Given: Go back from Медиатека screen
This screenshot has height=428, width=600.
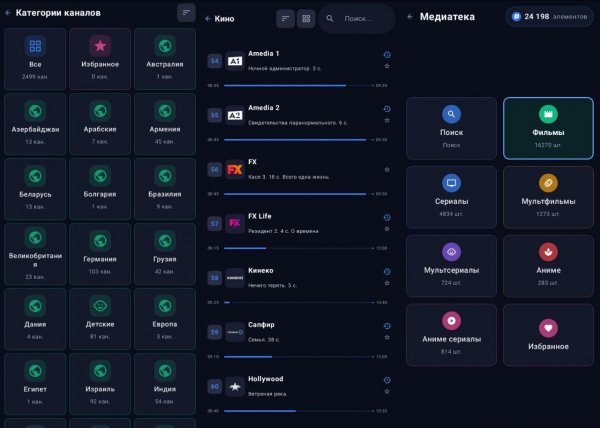Looking at the screenshot, I should pos(410,17).
